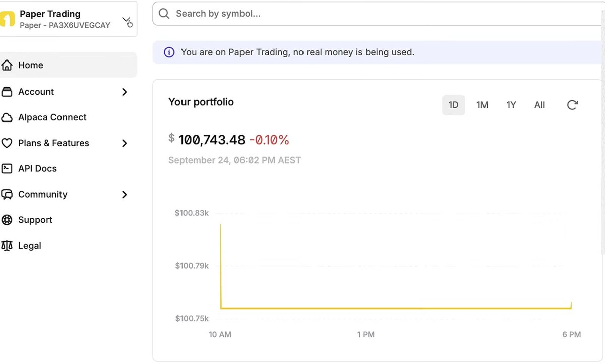Click the info icon in paper trading banner
The image size is (605, 364).
pos(169,52)
